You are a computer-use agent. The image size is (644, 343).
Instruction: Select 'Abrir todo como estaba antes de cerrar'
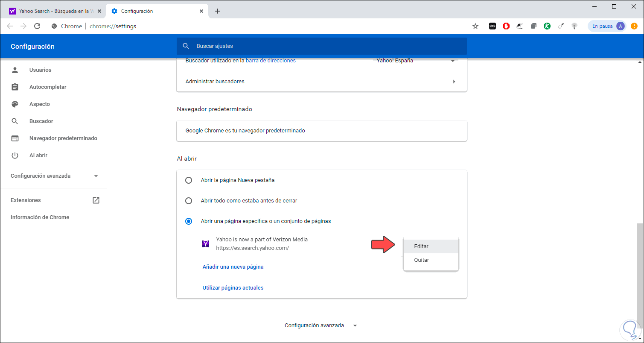pyautogui.click(x=189, y=201)
